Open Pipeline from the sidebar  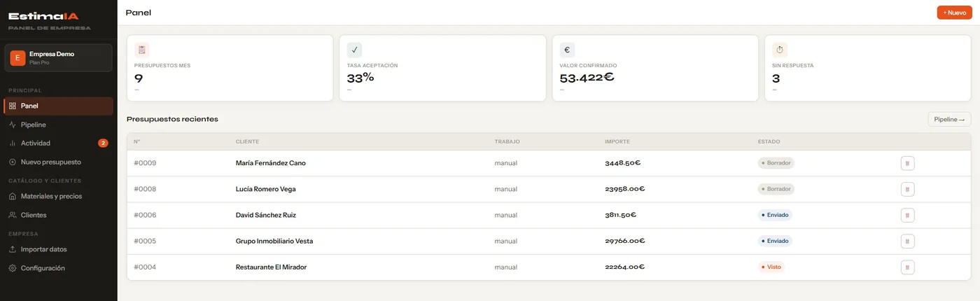point(59,125)
